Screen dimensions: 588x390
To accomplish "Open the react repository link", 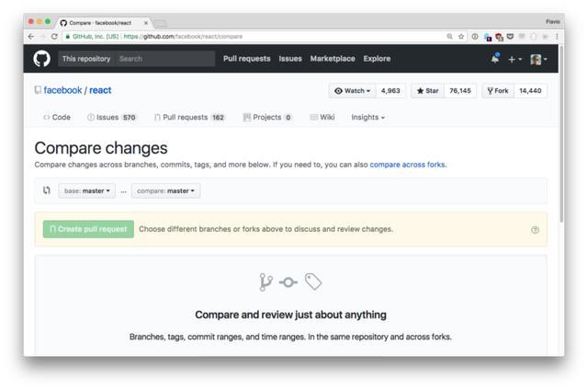I will [x=100, y=90].
